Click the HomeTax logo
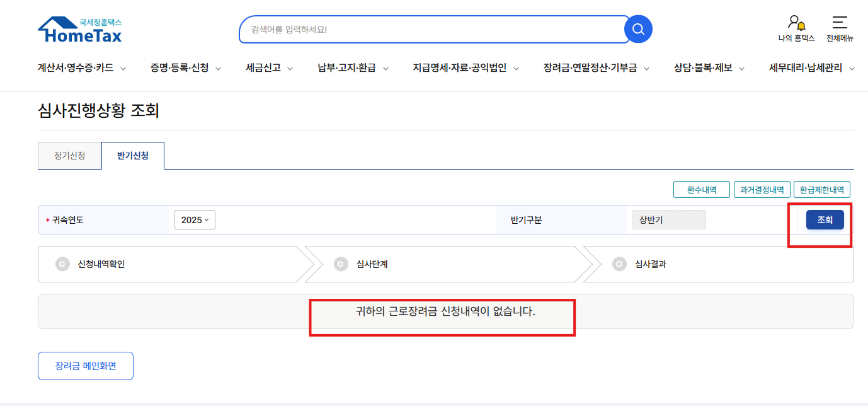868x406 pixels. pos(79,29)
